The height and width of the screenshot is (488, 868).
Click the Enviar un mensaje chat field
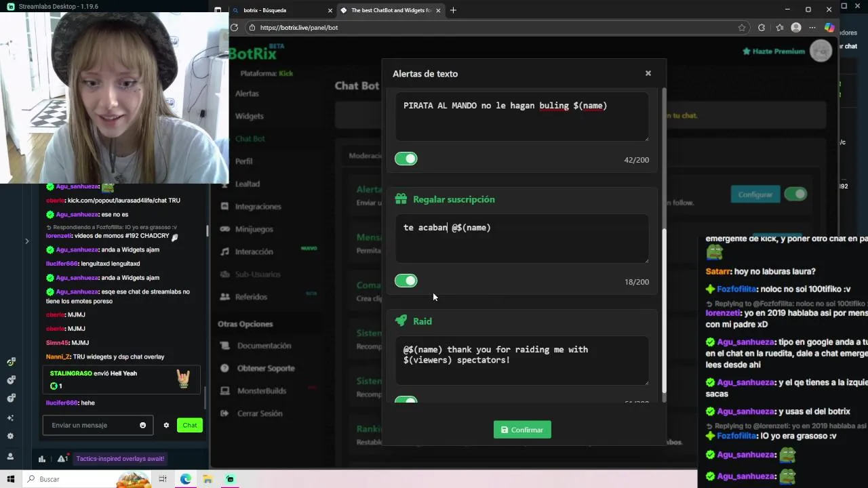98,425
